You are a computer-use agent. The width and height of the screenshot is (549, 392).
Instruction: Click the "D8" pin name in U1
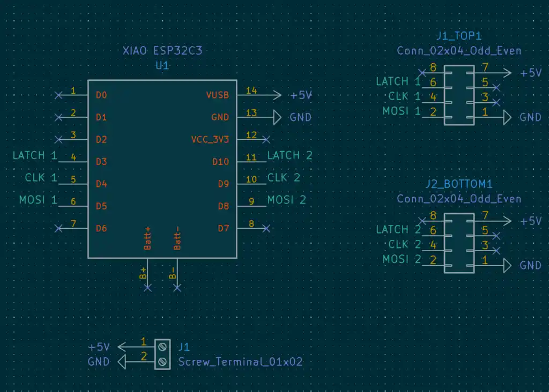point(224,206)
